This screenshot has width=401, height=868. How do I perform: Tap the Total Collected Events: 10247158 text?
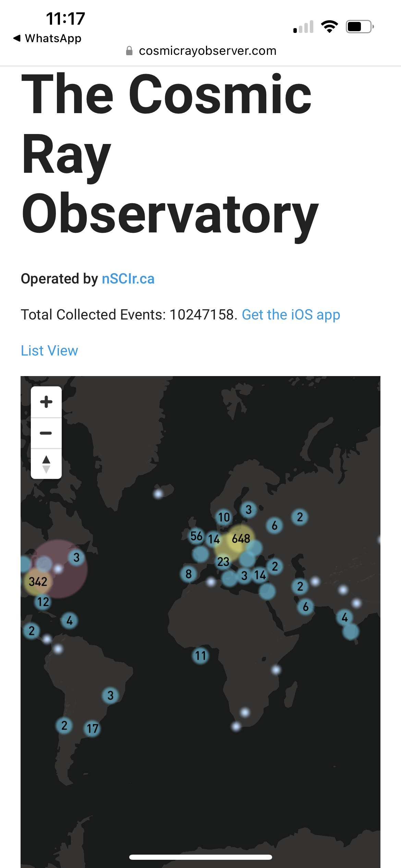(x=129, y=315)
